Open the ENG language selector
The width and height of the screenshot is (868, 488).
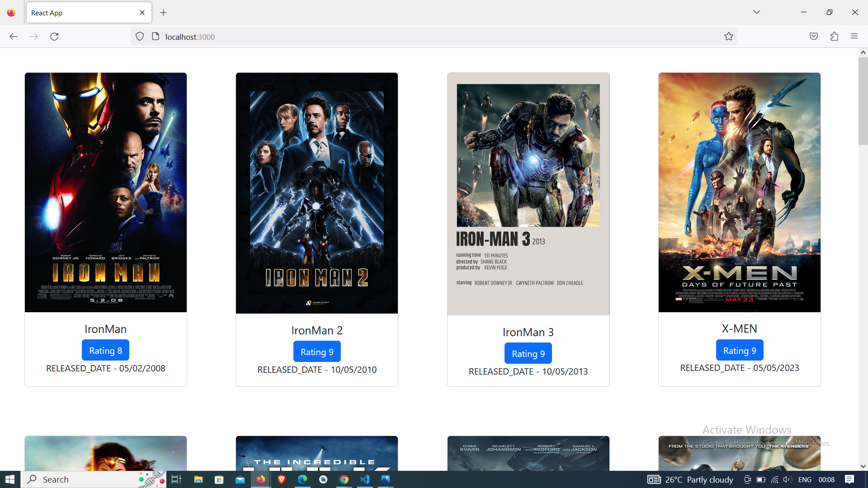pyautogui.click(x=805, y=480)
